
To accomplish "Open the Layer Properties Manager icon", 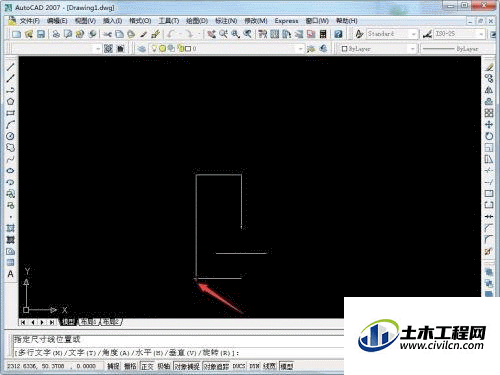I will pyautogui.click(x=142, y=49).
